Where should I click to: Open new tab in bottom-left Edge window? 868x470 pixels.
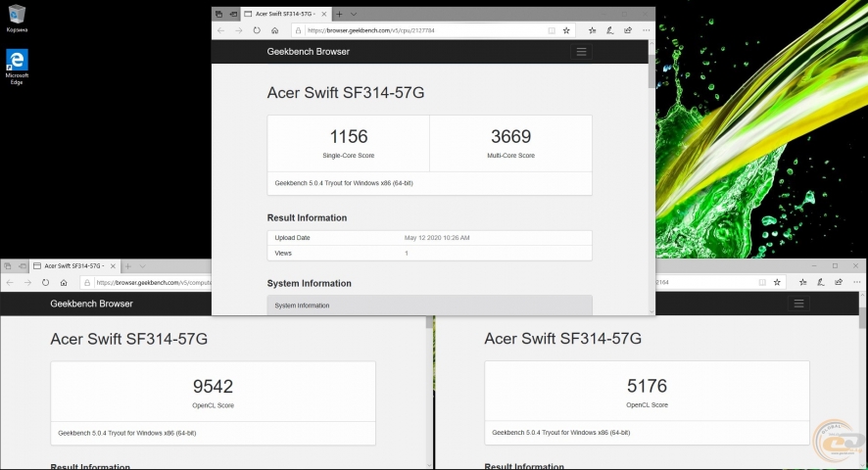128,266
